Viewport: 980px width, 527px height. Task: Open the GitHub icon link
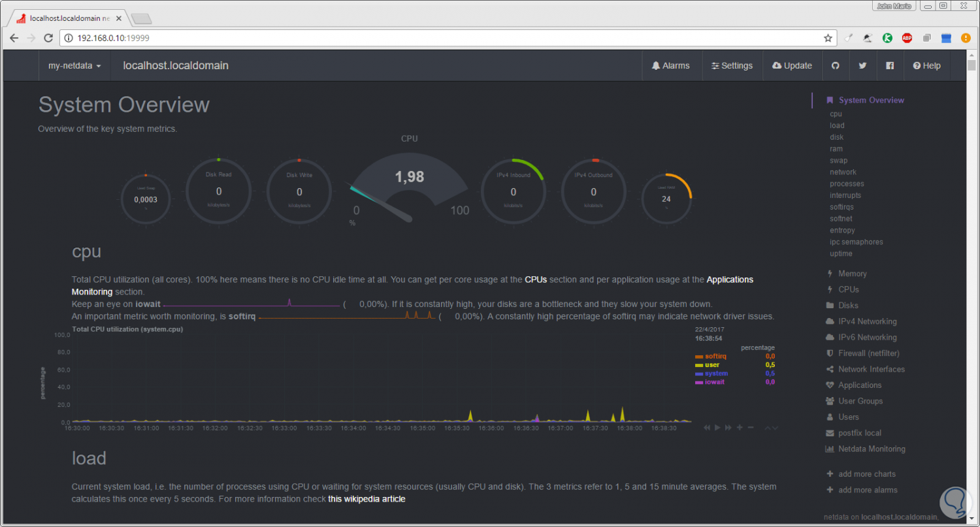(835, 66)
